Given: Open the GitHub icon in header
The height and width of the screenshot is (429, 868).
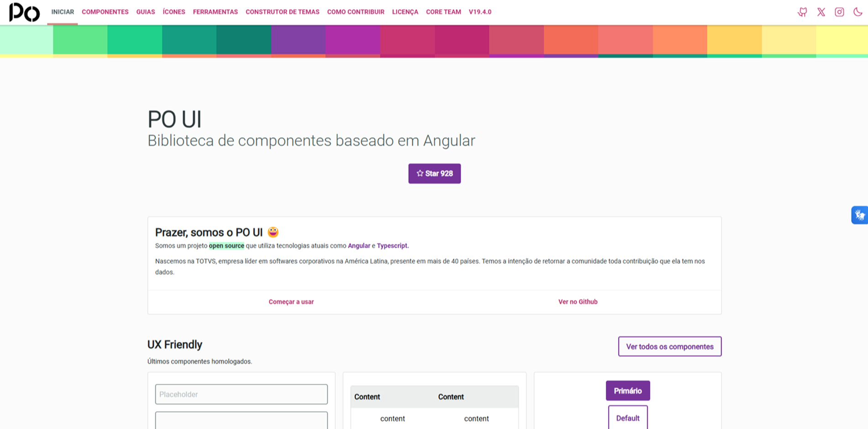Looking at the screenshot, I should point(802,12).
